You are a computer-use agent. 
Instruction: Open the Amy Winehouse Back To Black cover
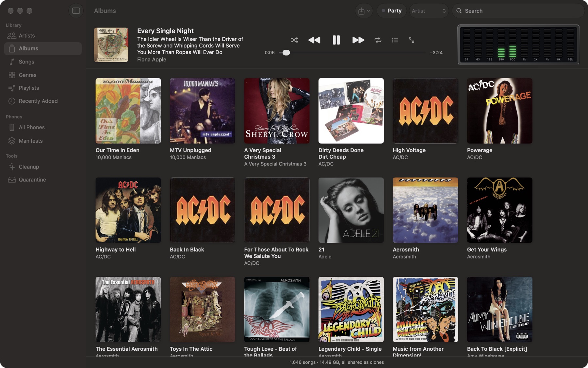499,309
